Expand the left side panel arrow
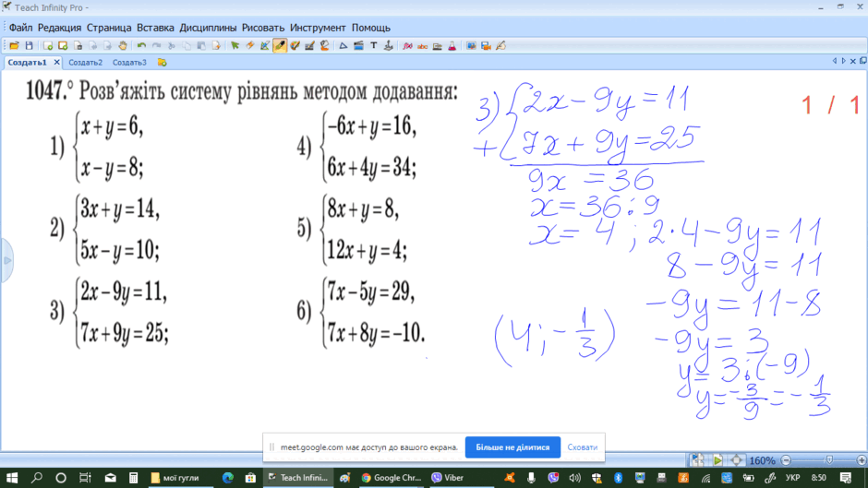 tap(7, 260)
